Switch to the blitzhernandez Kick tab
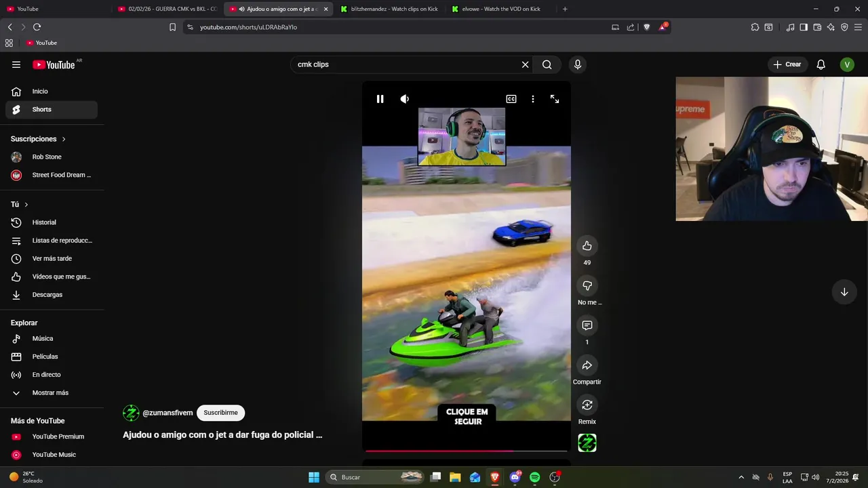The image size is (868, 488). 390,9
